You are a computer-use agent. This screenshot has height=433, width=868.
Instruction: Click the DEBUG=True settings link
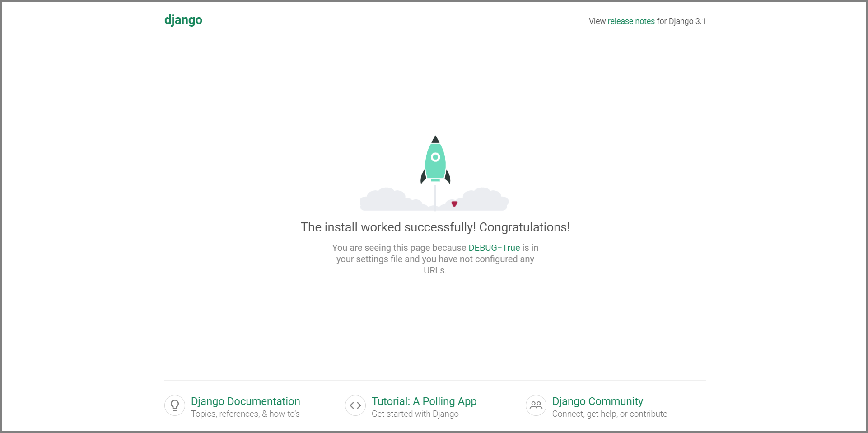pos(494,248)
